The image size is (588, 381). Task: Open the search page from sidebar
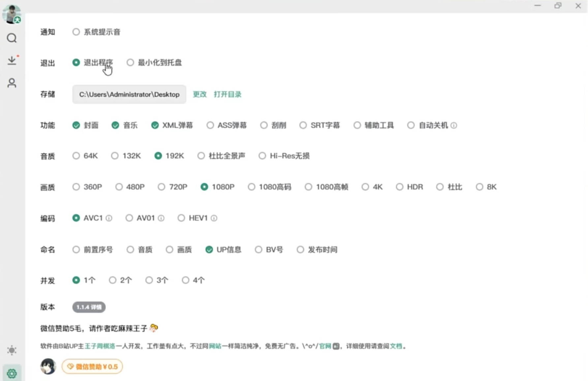[12, 38]
